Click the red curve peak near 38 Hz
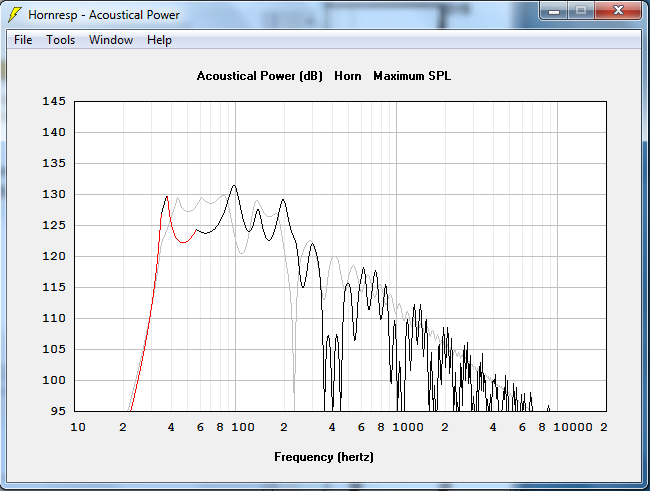Viewport: 650px width, 491px height. 167,197
